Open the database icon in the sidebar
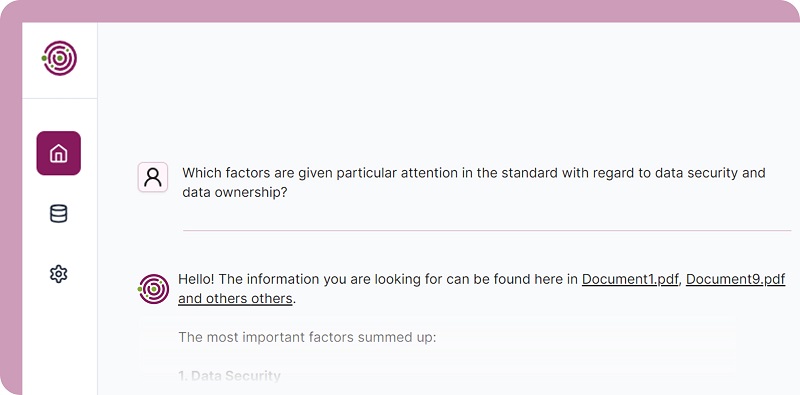Screen dimensions: 800x395 pyautogui.click(x=59, y=213)
